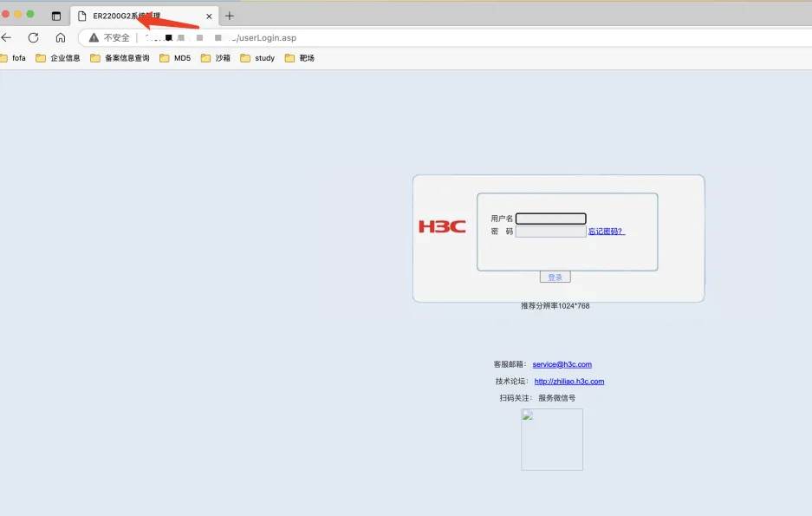Image resolution: width=812 pixels, height=516 pixels.
Task: Open the 靶场 bookmark folder
Action: coord(300,58)
